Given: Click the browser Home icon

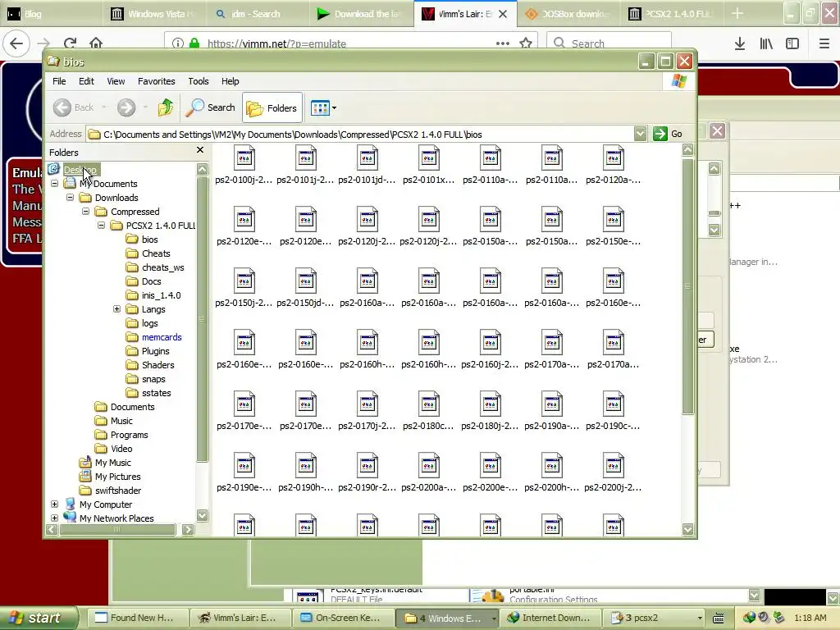Looking at the screenshot, I should pyautogui.click(x=96, y=43).
